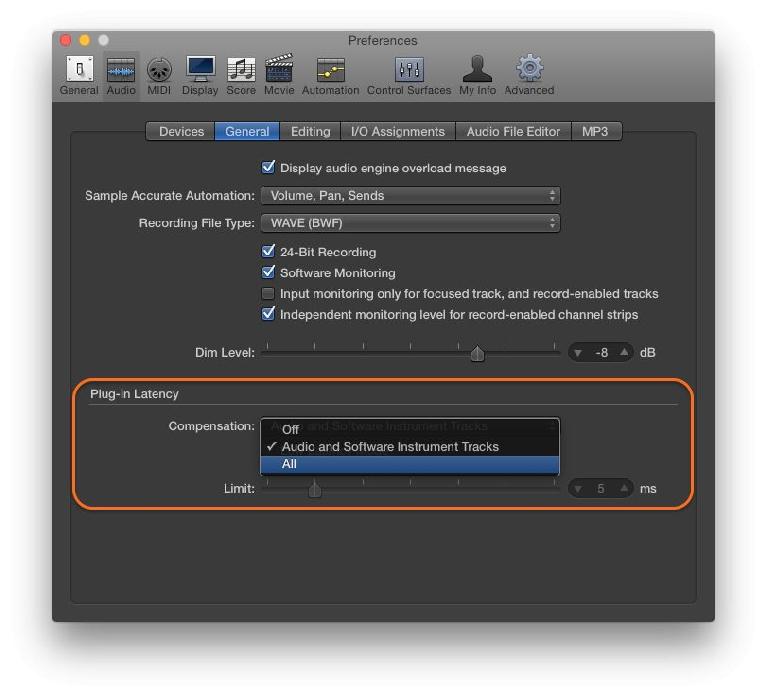Screen dimensions: 768x698
Task: Switch to the Devices tab
Action: tap(181, 132)
